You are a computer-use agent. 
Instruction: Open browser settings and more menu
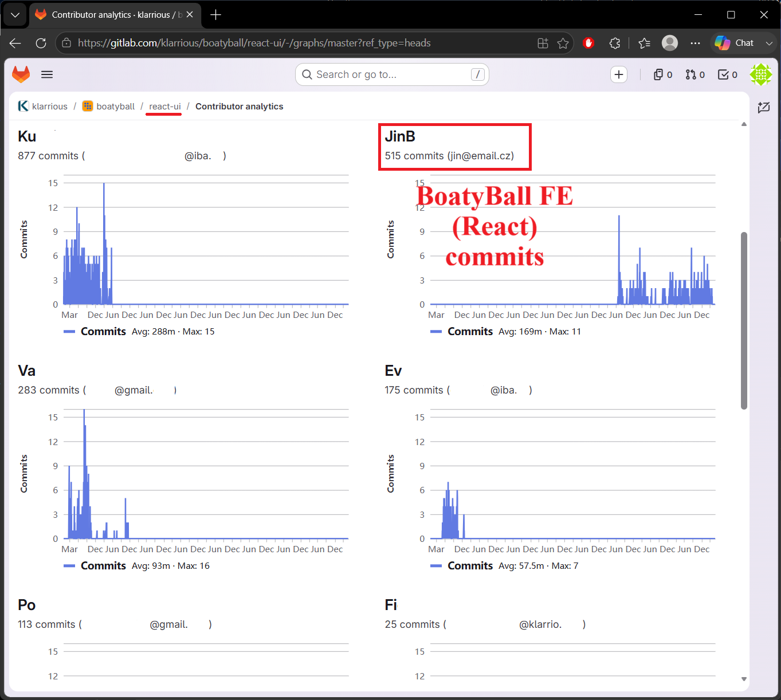[x=695, y=43]
